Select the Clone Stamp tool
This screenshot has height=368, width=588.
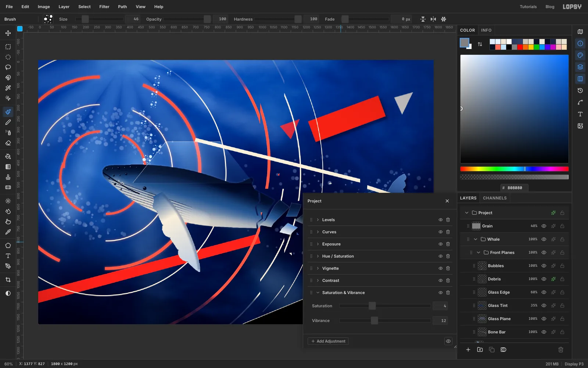8,177
